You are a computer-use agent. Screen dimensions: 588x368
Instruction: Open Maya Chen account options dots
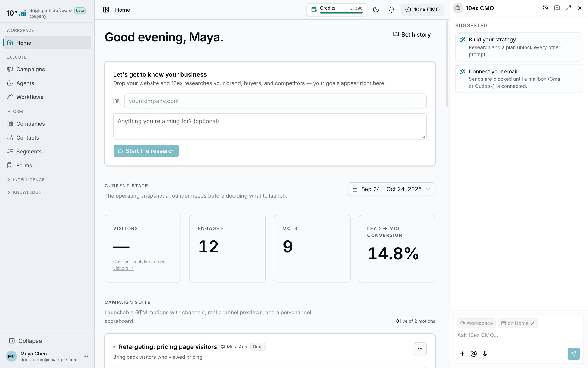(x=86, y=356)
